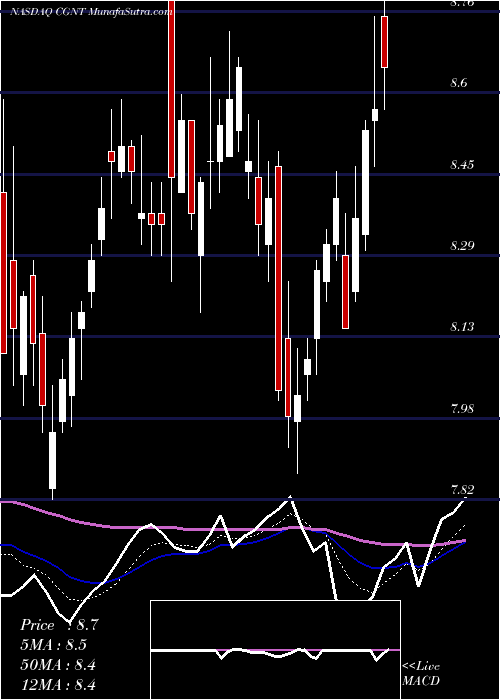Click the 8.29 price axis label
The image size is (500, 700).
pos(462,246)
